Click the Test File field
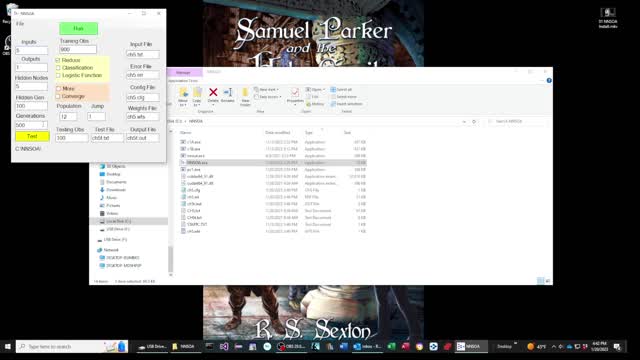640x360 pixels. [107, 138]
